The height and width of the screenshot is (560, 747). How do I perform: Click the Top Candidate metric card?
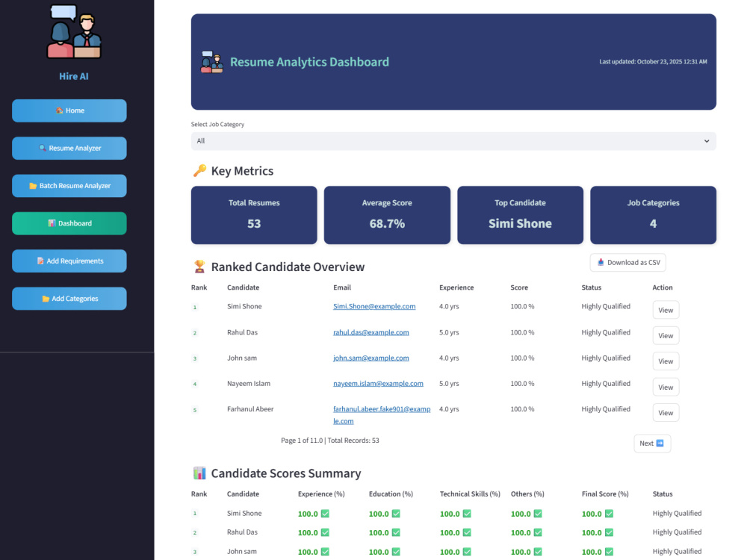[x=520, y=215]
